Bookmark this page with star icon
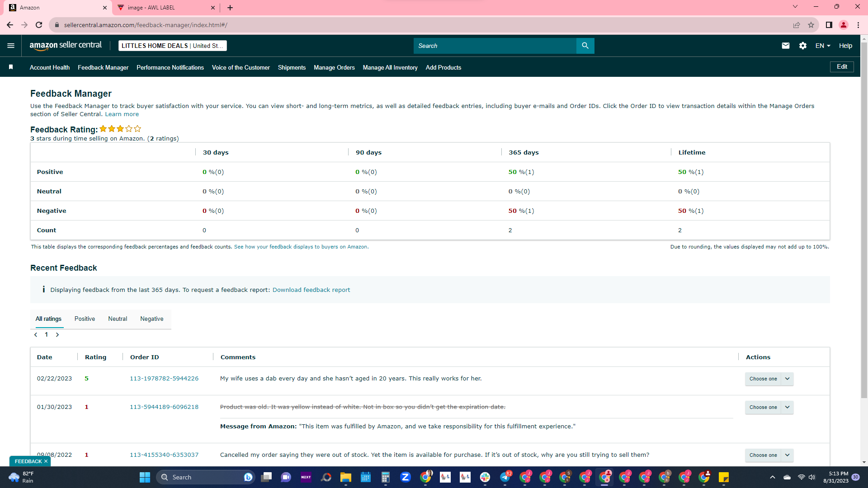Screen dimensions: 868x488 click(x=811, y=25)
